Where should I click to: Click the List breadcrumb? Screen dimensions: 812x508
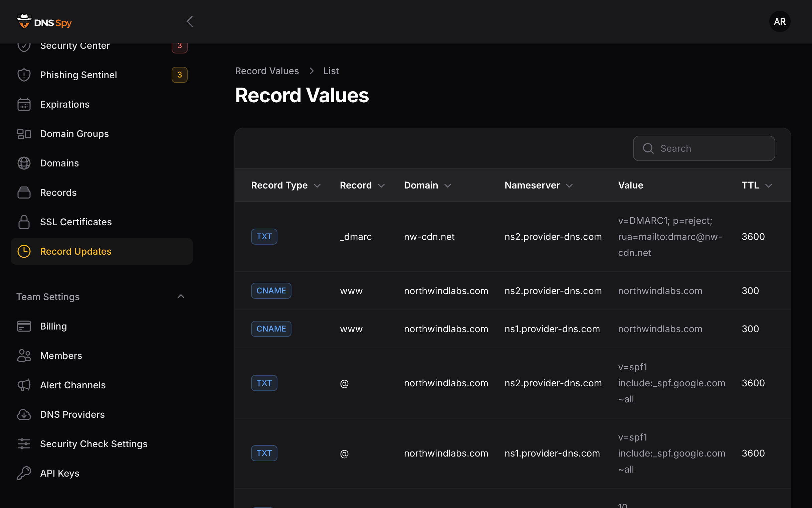pyautogui.click(x=331, y=71)
